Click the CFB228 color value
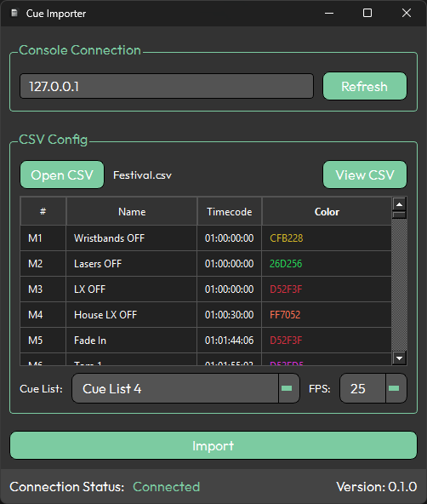The height and width of the screenshot is (504, 427). 287,238
